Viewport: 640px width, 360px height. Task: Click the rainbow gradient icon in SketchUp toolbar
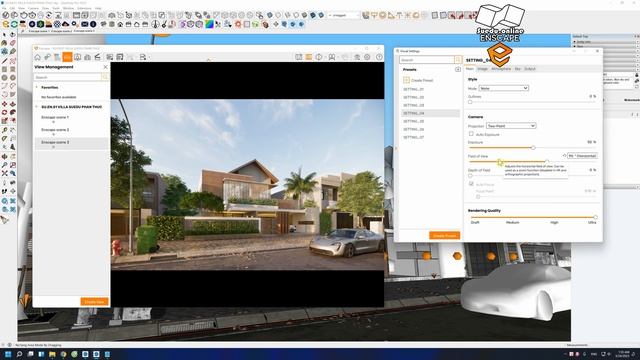click(x=209, y=24)
